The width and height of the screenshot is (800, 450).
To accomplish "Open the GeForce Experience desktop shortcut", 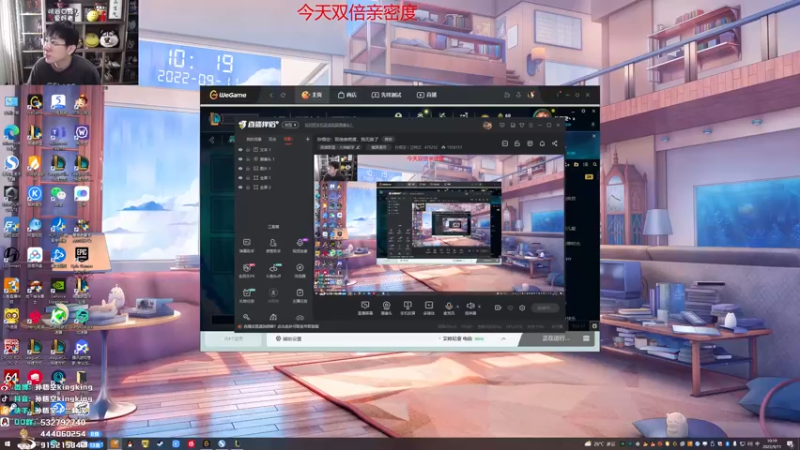I will click(58, 289).
